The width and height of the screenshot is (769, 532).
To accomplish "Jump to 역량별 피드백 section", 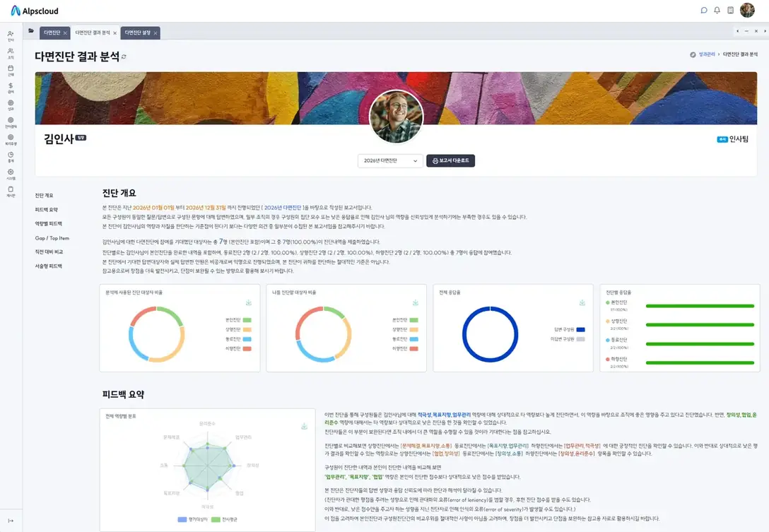I will pyautogui.click(x=48, y=224).
